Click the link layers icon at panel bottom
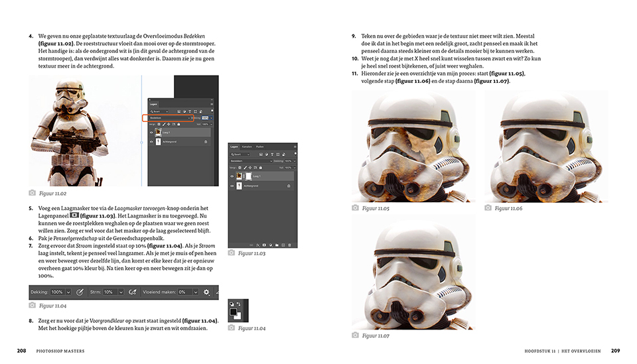The height and width of the screenshot is (364, 637). (251, 245)
